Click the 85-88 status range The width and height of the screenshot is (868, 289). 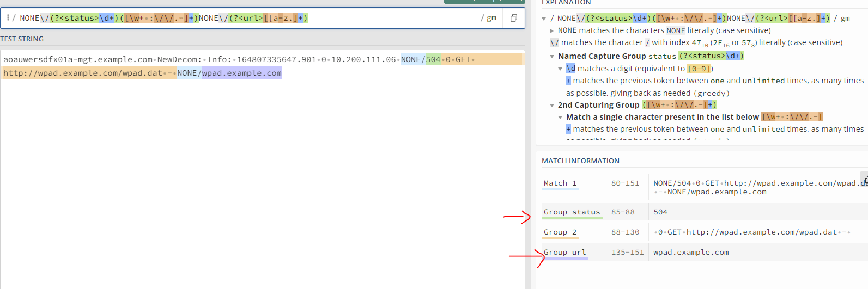(623, 212)
